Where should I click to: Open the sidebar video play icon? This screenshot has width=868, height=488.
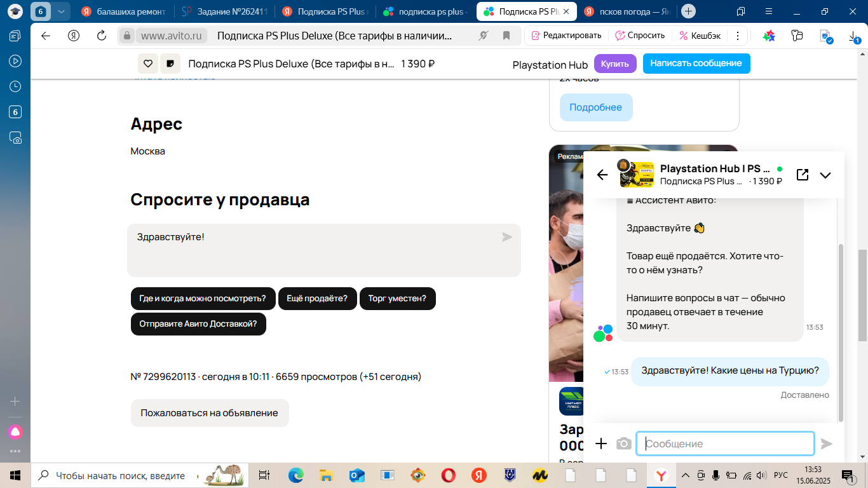(x=15, y=61)
